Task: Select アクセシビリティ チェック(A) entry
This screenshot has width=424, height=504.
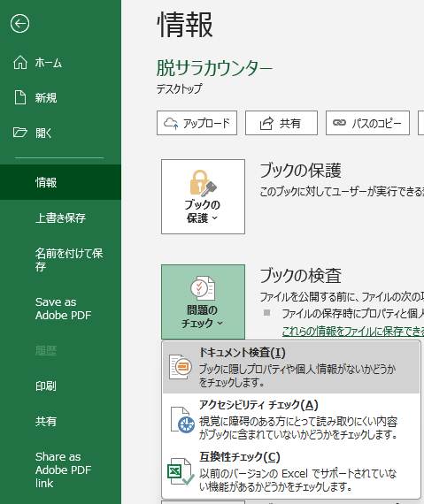Action: tap(291, 419)
